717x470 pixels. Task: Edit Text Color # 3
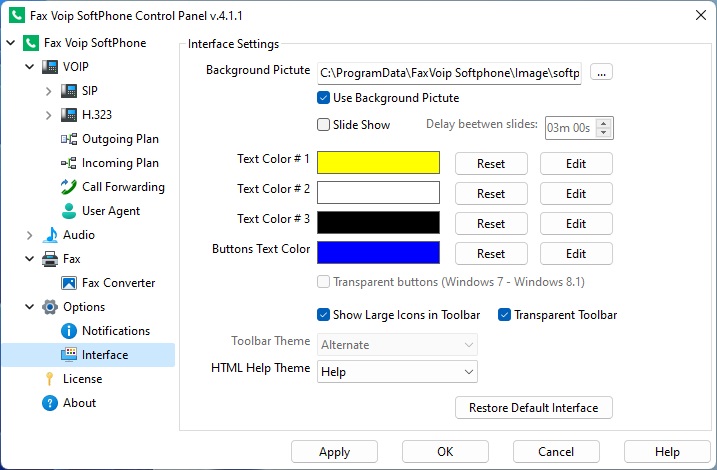click(576, 224)
